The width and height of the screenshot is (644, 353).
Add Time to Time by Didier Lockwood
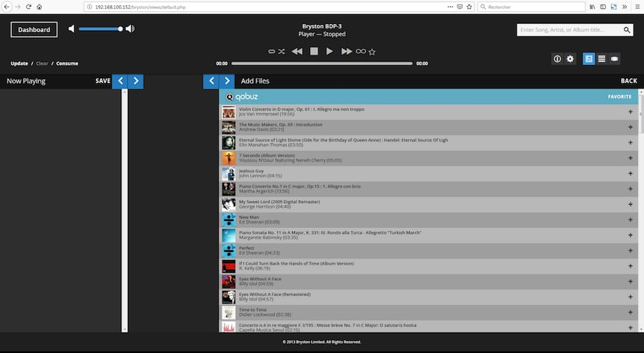point(630,313)
